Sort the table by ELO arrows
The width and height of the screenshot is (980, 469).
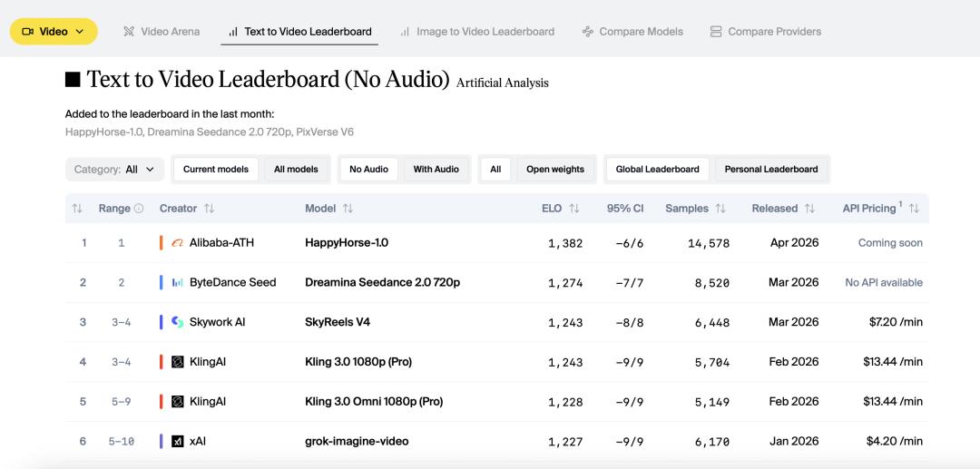point(574,209)
